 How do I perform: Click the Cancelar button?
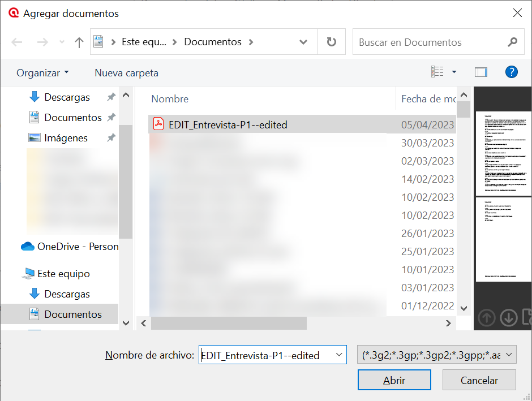click(x=479, y=380)
